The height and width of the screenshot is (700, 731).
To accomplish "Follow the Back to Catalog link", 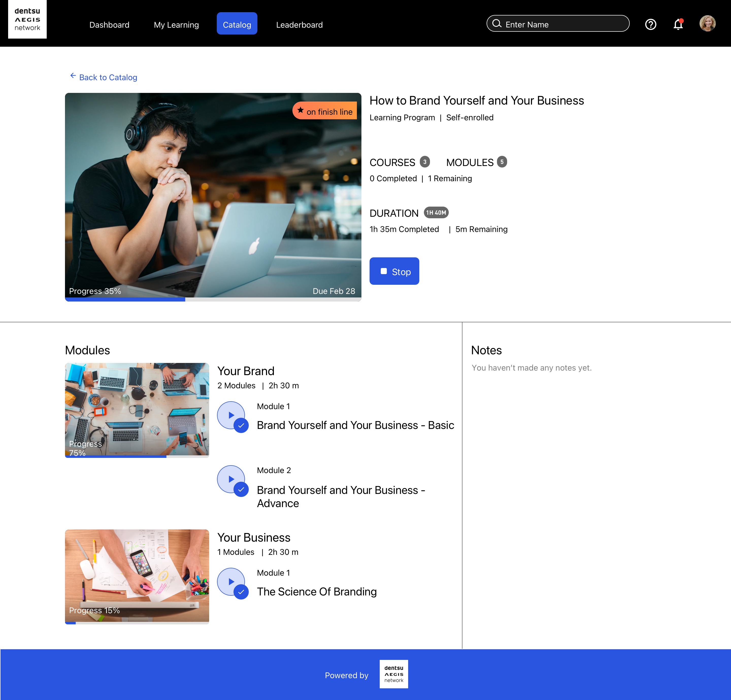I will [x=108, y=77].
